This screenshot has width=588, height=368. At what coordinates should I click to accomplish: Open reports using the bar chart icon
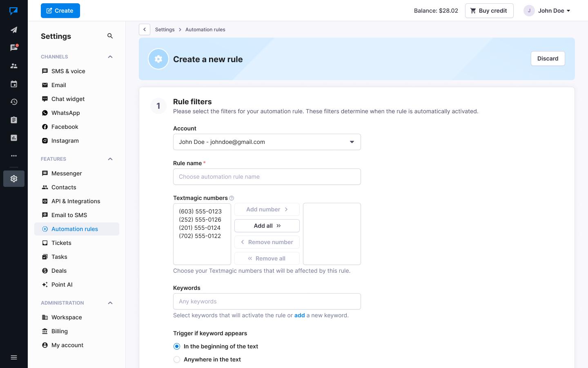(x=13, y=137)
